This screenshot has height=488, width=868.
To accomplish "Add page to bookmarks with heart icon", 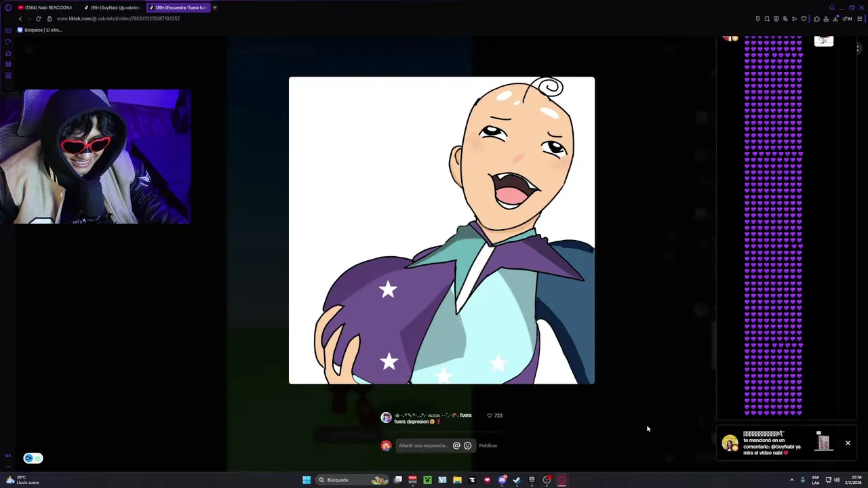I will [x=804, y=18].
